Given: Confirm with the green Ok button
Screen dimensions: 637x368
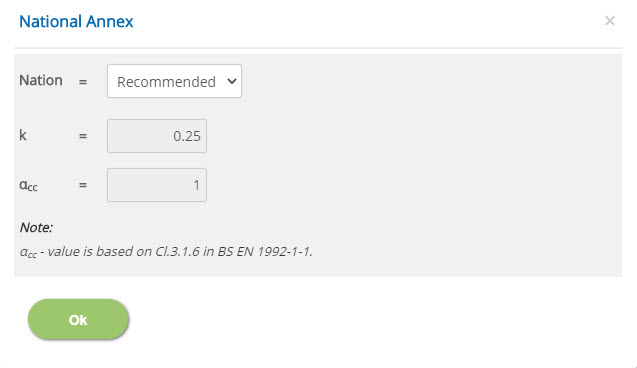Looking at the screenshot, I should (78, 320).
